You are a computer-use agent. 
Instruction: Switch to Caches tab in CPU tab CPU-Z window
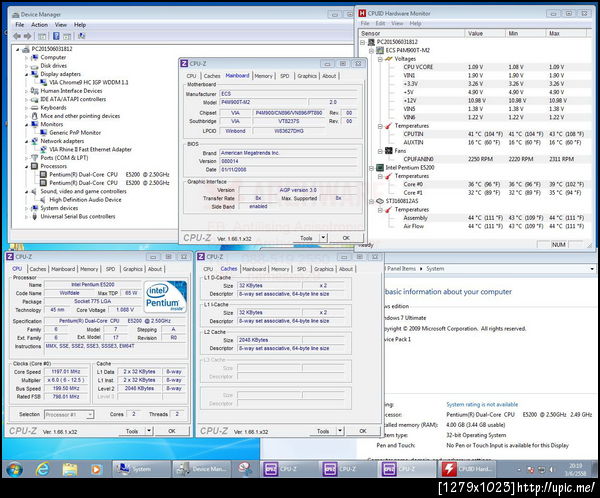(x=38, y=269)
